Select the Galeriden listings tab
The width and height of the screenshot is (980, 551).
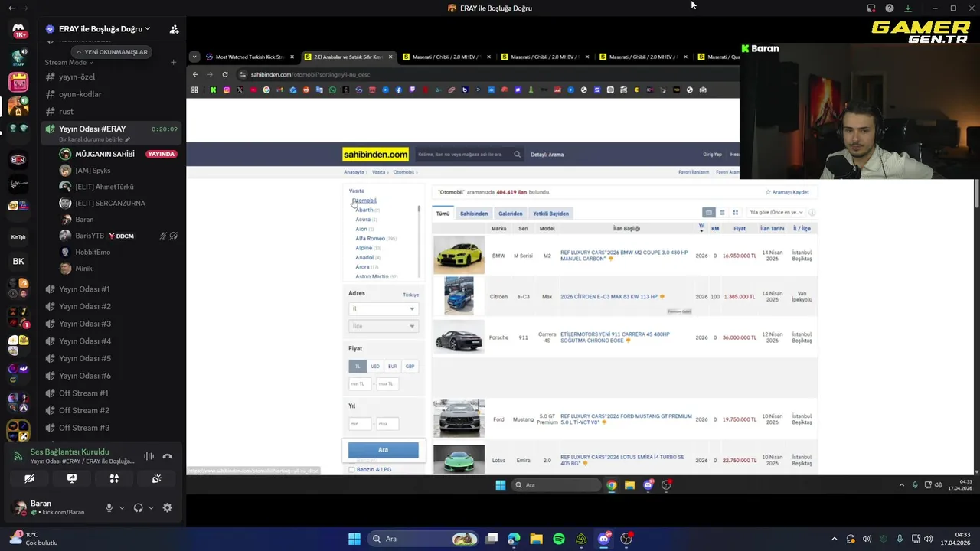point(511,214)
